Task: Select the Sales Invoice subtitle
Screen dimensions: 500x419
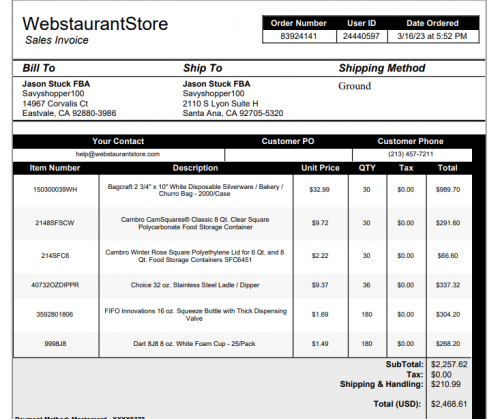Action: click(57, 40)
